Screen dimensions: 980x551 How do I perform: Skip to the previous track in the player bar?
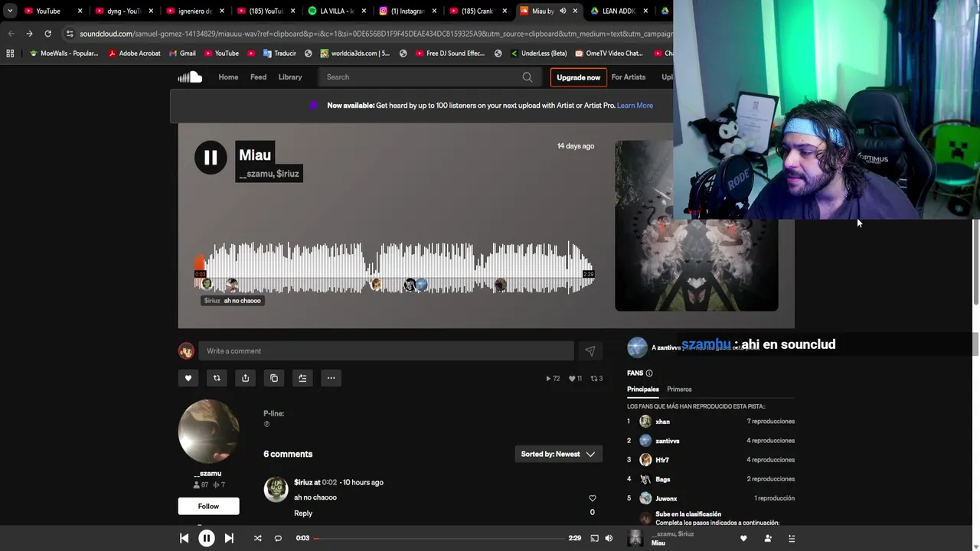(185, 538)
